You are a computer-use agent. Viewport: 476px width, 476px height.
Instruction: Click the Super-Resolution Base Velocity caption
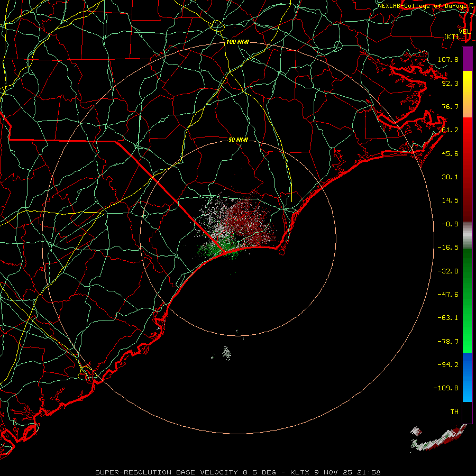tap(237, 472)
